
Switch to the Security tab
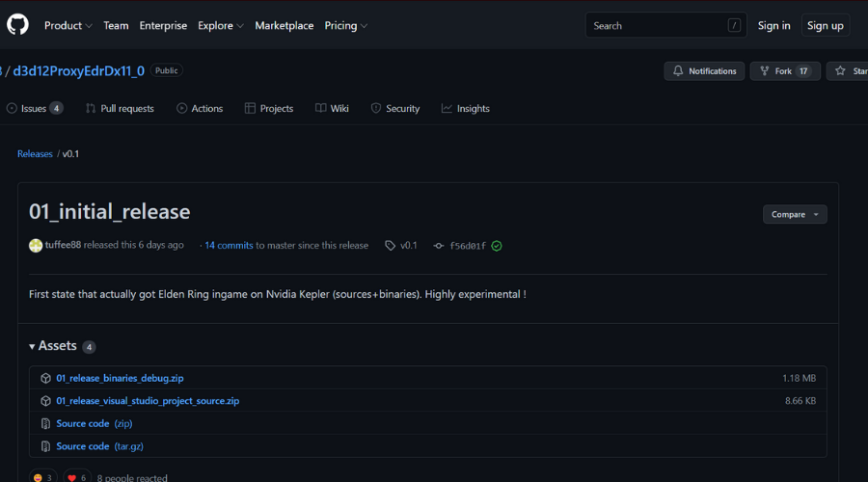pos(395,109)
